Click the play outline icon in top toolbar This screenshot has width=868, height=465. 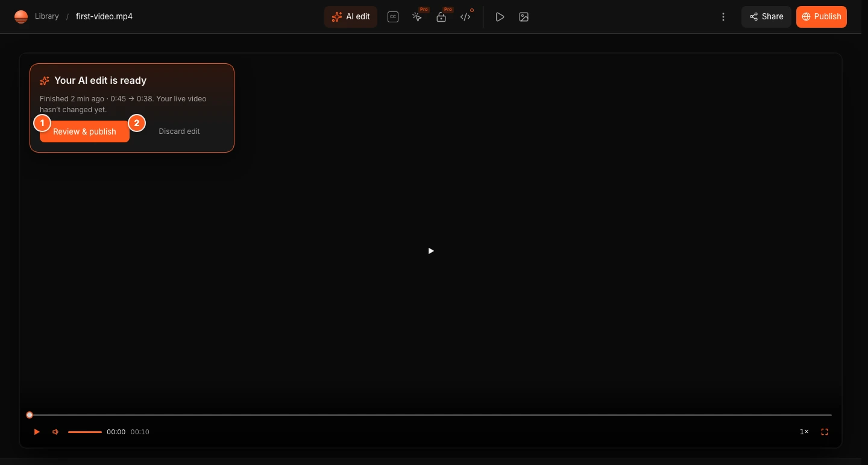(500, 17)
